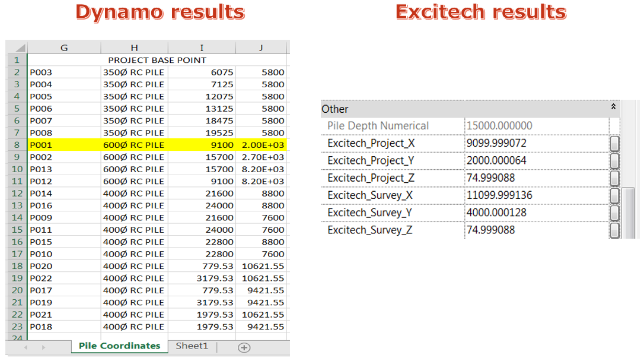Screen dimensions: 644x361
Task: Select the 'Excitech_Project_X' parameter label
Action: (371, 144)
